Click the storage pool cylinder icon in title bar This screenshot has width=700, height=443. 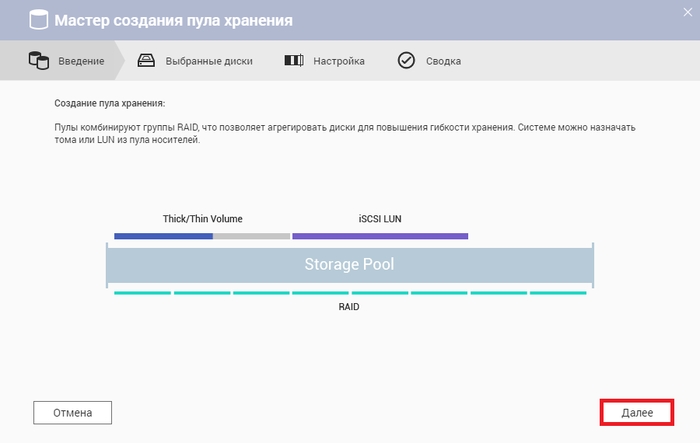(38, 20)
